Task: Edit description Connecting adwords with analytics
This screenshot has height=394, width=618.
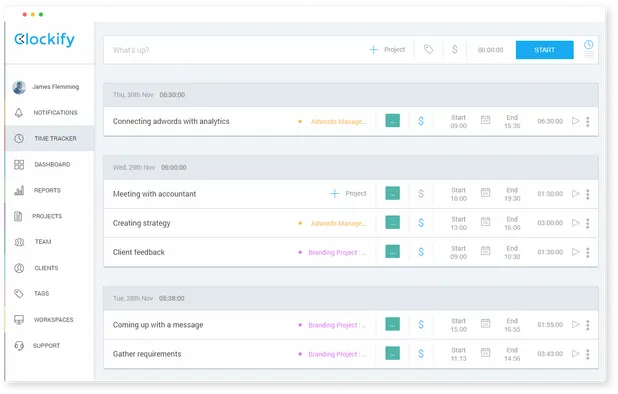Action: click(x=171, y=121)
